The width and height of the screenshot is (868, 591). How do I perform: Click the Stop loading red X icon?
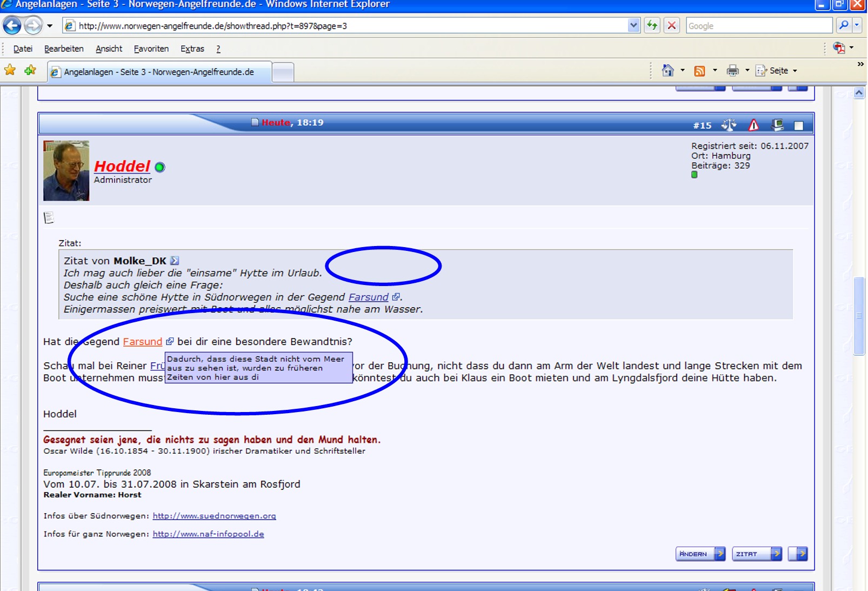point(671,25)
